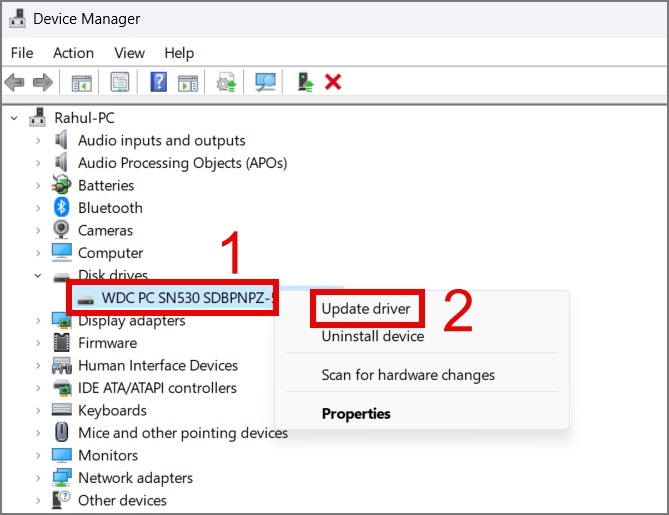Expand the Audio inputs and outputs node

coord(39,141)
